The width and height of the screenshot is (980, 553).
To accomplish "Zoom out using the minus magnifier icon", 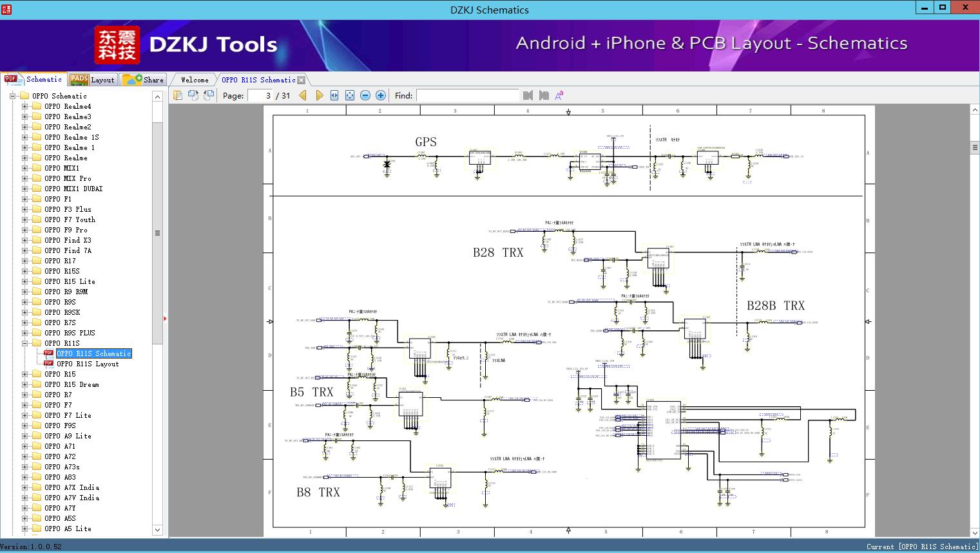I will pyautogui.click(x=365, y=95).
